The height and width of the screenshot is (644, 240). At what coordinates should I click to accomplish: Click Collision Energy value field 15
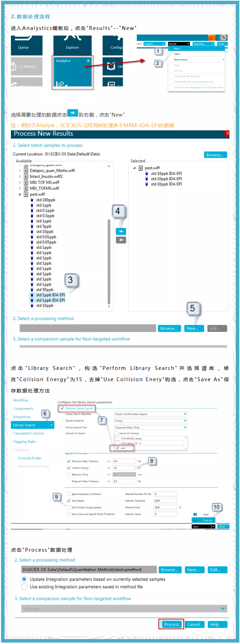(x=124, y=468)
